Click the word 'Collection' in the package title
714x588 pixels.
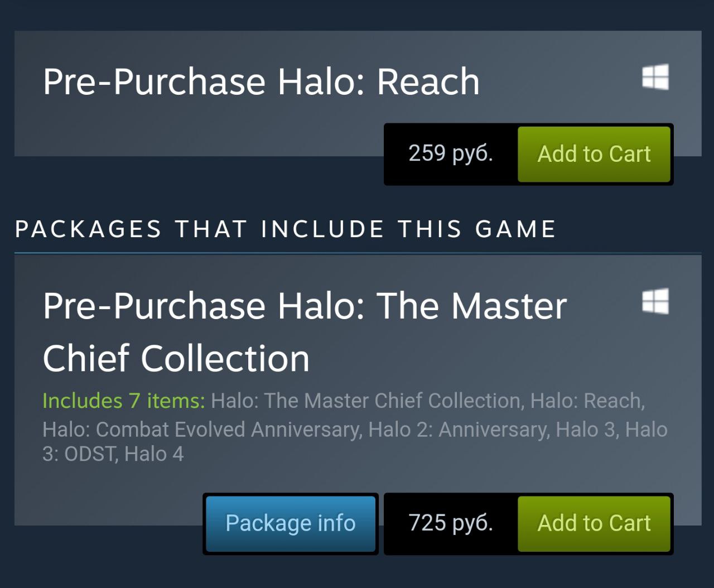click(x=225, y=358)
